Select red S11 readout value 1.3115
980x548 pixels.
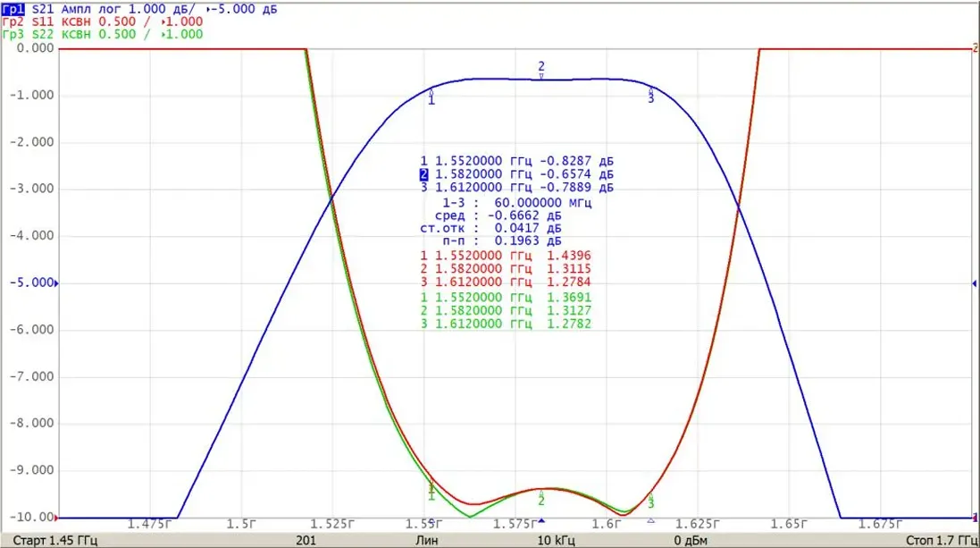[569, 269]
